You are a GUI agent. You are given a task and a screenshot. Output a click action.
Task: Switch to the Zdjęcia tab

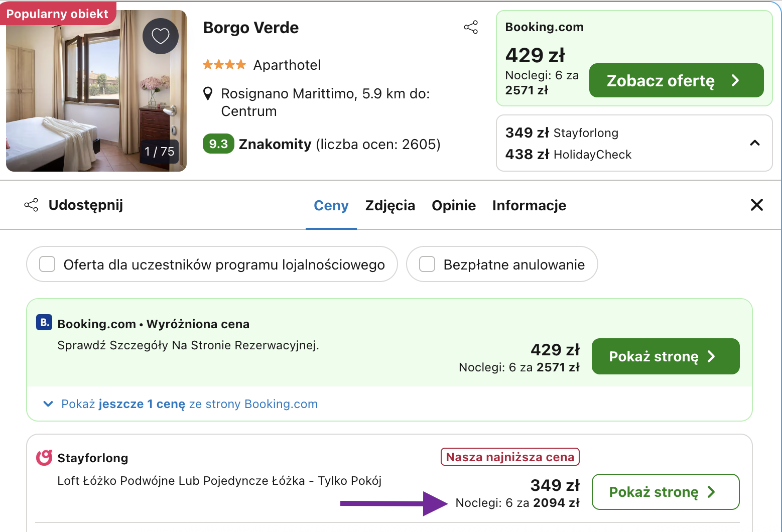click(390, 205)
